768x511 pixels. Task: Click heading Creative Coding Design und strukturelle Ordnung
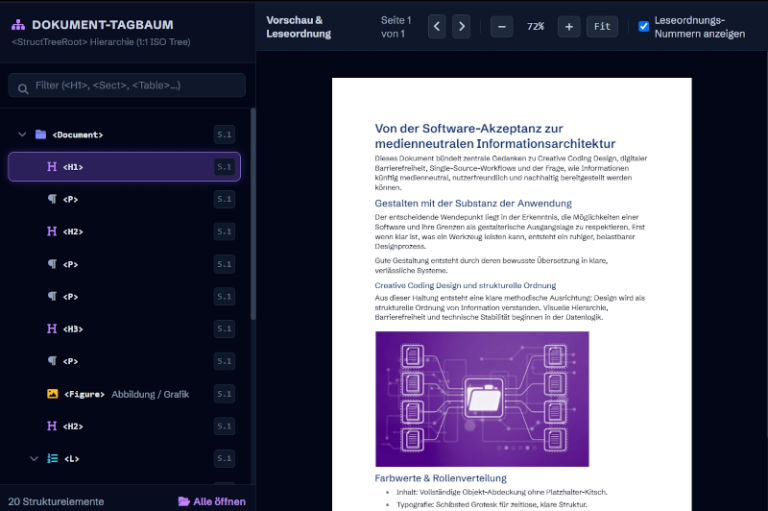click(x=465, y=285)
